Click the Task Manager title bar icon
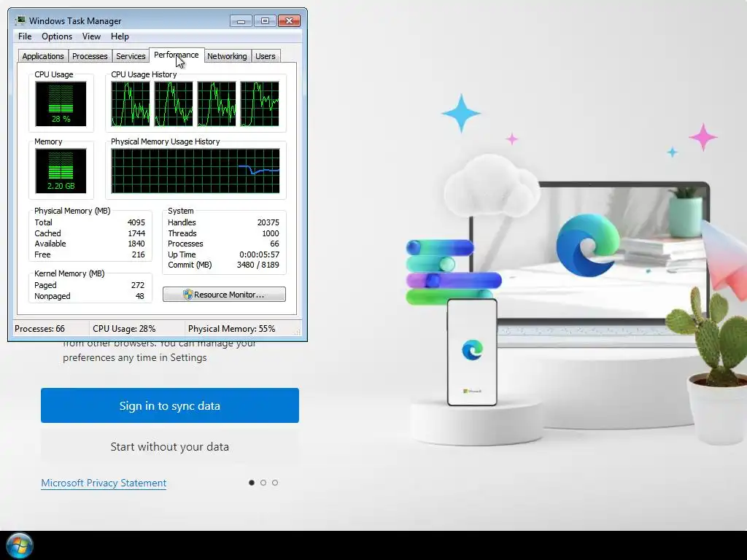Screen dimensions: 747x560 point(20,20)
